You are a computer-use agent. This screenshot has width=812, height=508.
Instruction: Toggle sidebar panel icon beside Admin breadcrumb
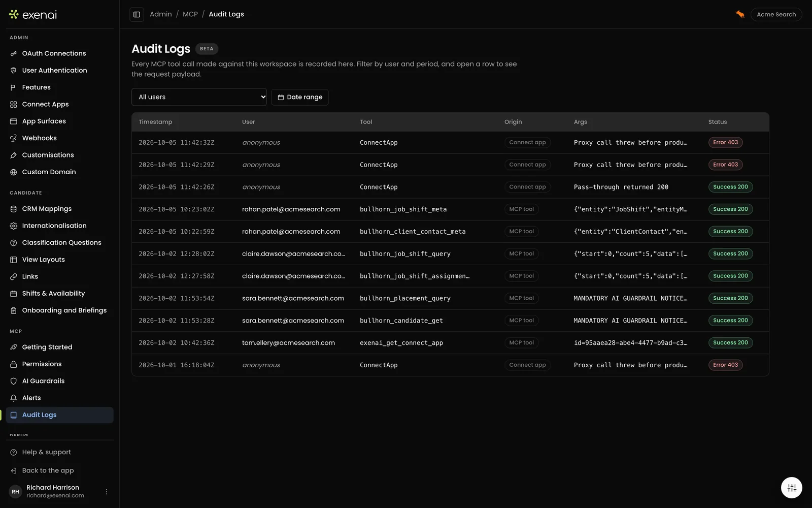click(x=137, y=14)
